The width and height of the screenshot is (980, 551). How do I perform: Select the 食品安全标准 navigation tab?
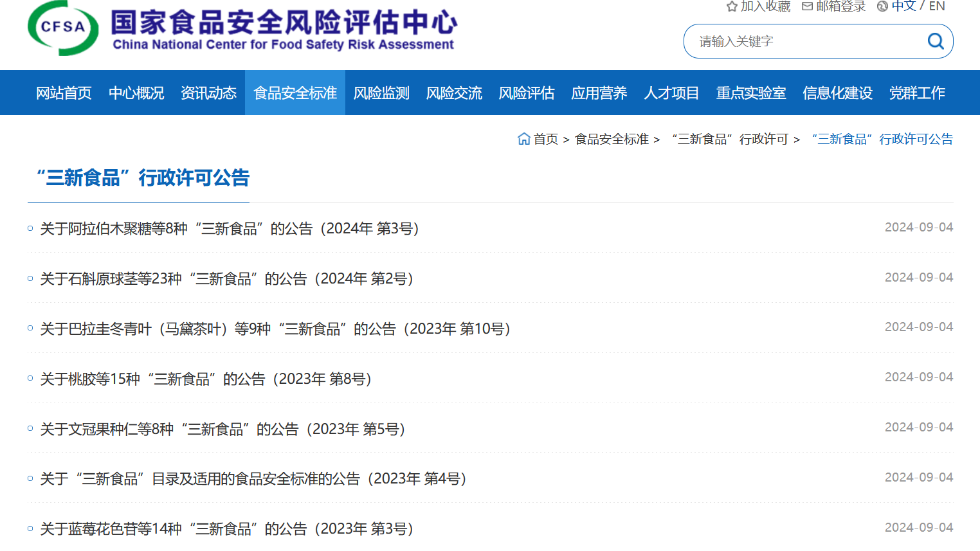coord(295,93)
